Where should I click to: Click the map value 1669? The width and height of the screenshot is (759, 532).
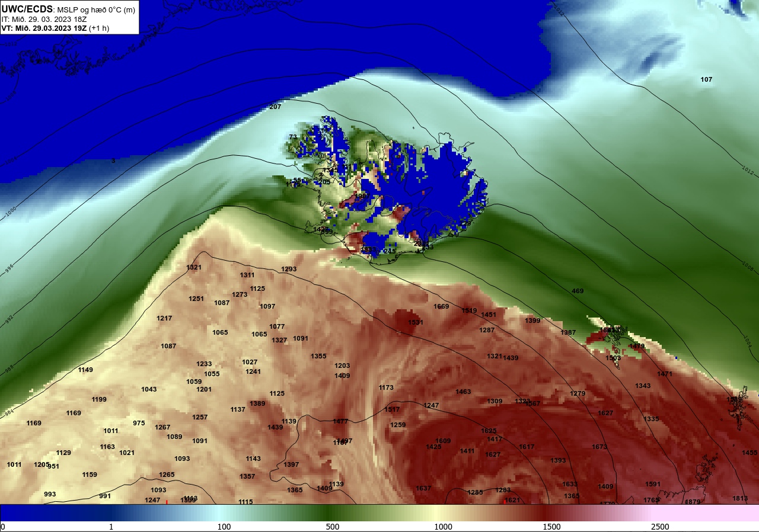click(441, 306)
